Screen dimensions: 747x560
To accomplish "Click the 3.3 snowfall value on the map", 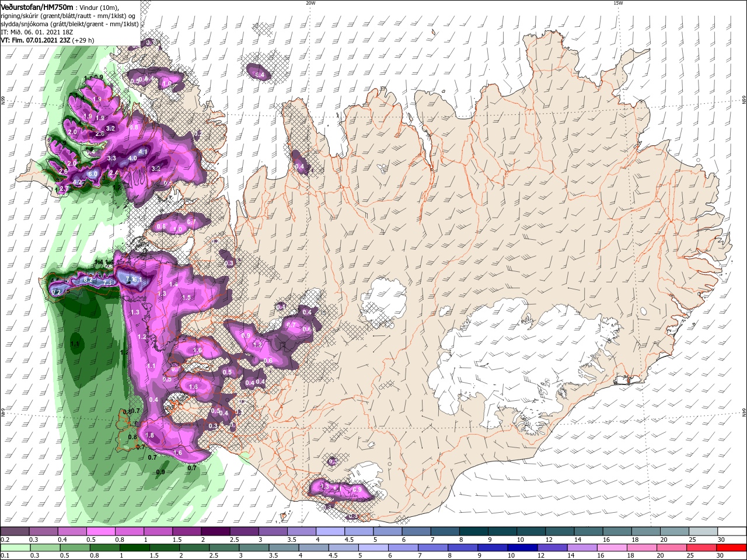I will pyautogui.click(x=112, y=158).
